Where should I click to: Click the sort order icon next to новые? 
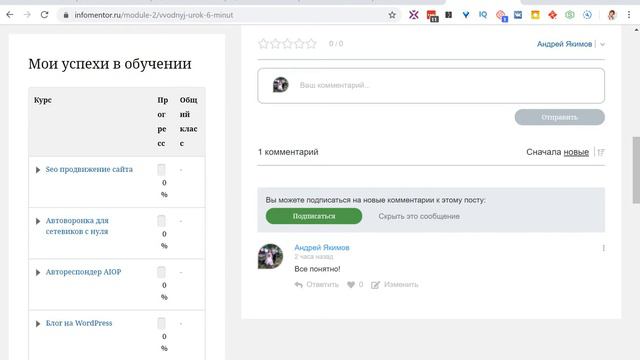tap(601, 152)
